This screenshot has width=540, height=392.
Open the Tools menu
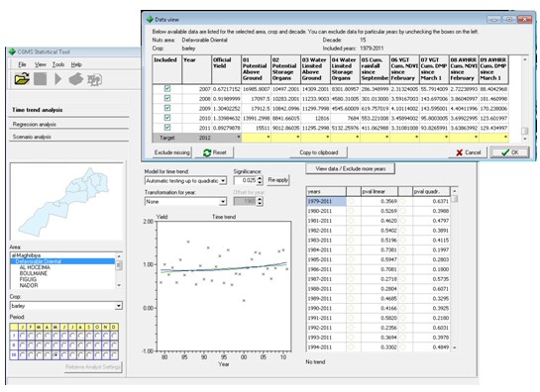tap(58, 64)
